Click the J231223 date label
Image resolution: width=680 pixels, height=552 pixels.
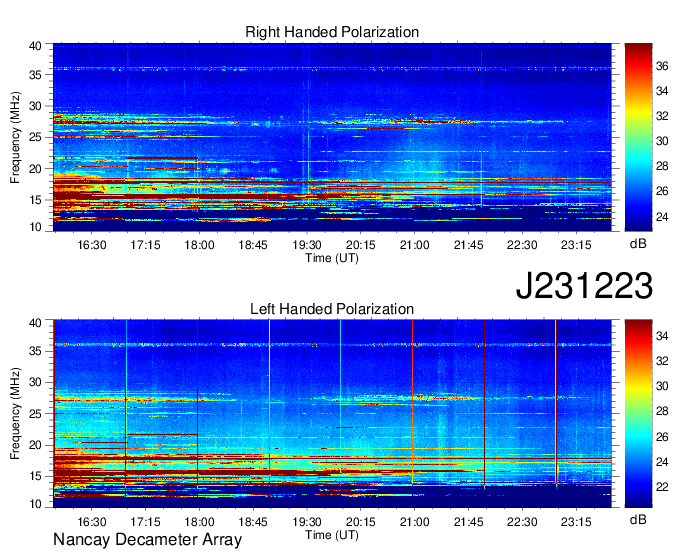point(584,286)
